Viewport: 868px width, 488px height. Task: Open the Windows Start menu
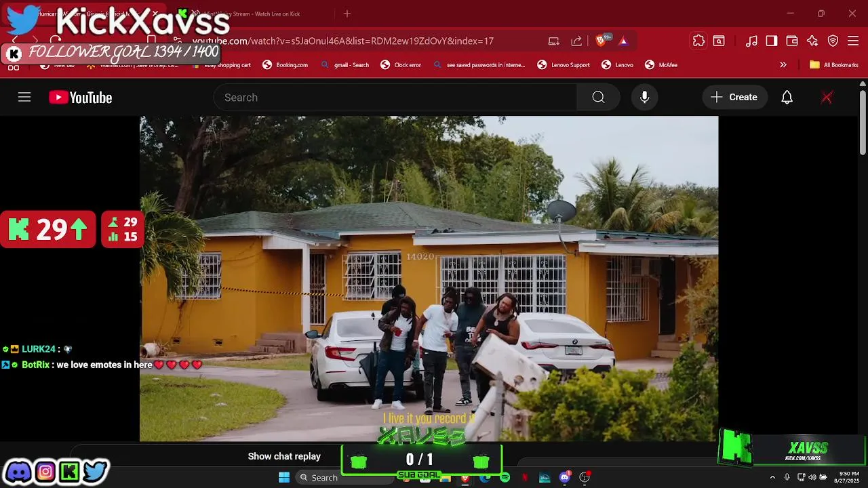click(284, 478)
